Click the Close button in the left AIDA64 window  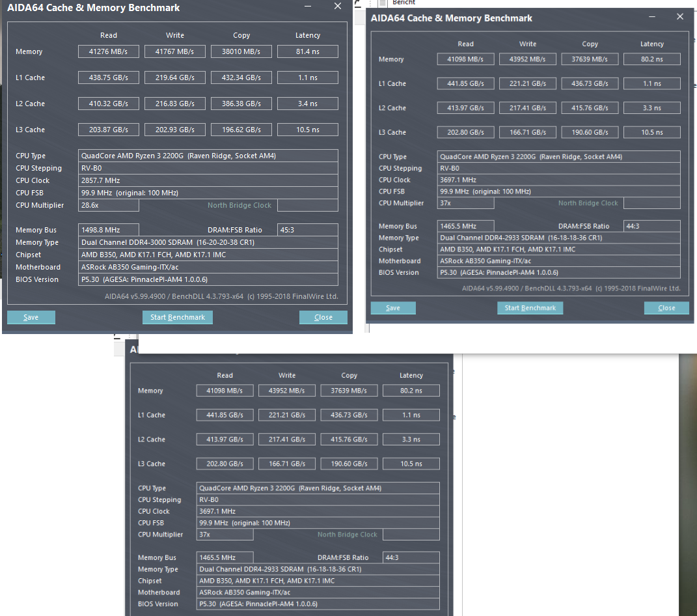coord(323,317)
